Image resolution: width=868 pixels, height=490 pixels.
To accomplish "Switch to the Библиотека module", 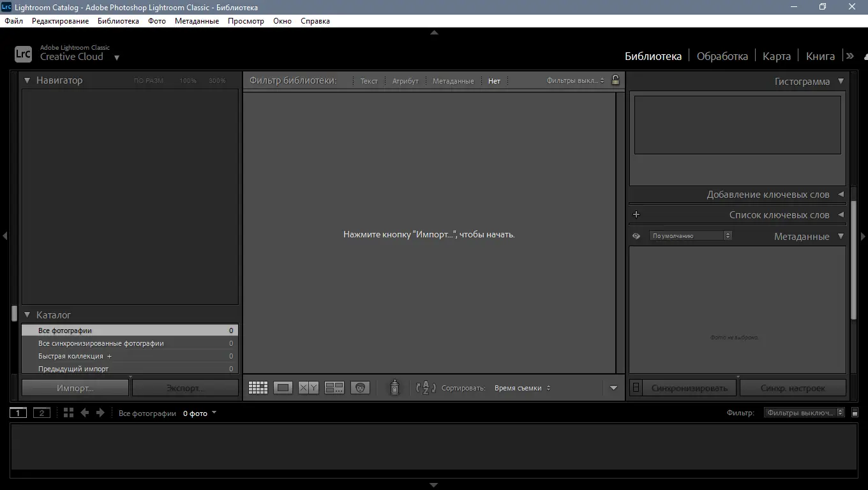I will point(653,56).
